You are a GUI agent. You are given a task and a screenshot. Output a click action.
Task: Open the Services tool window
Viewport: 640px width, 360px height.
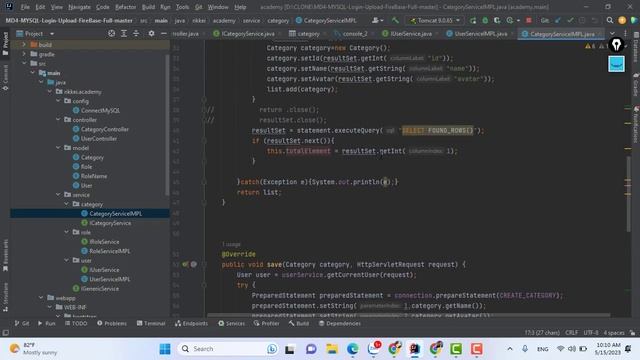231,323
